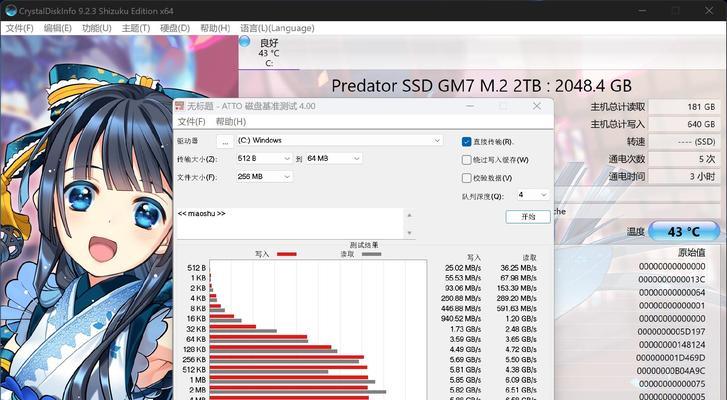Open the 256 MB file size dropdown
The width and height of the screenshot is (727, 400).
[264, 177]
